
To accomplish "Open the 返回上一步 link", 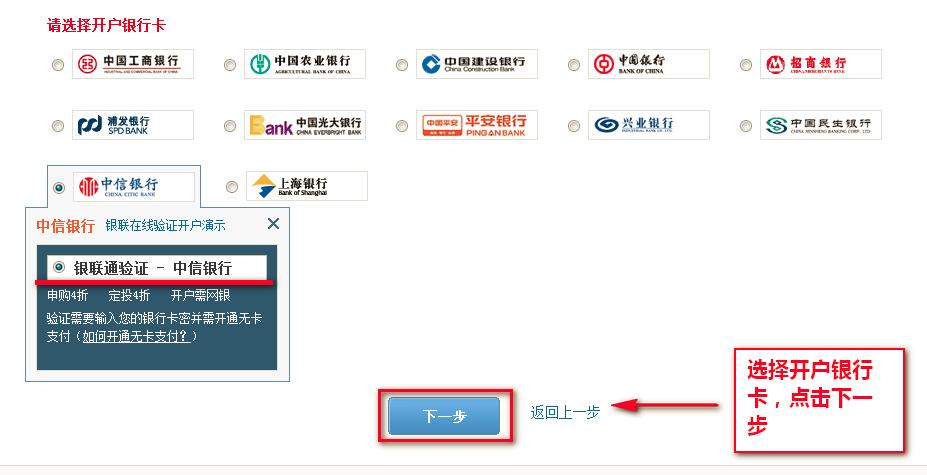I will tap(565, 412).
